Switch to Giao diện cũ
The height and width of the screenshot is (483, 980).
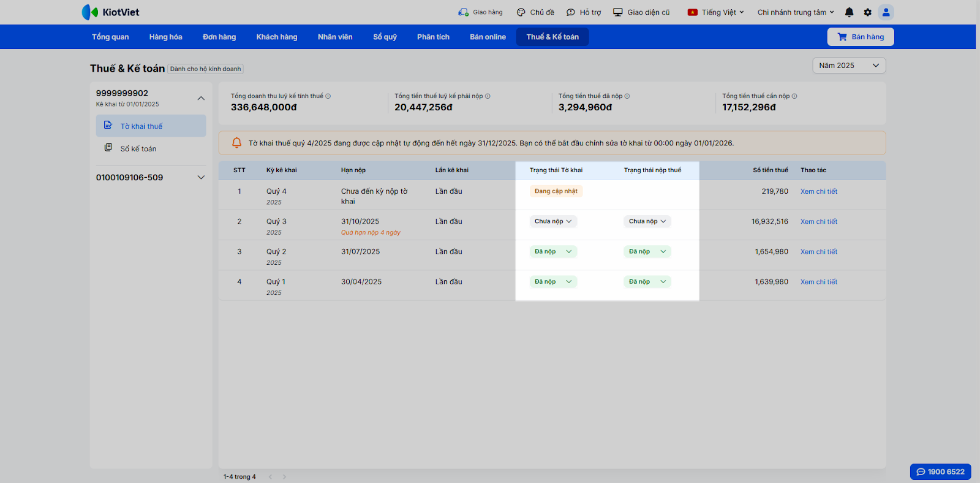641,12
